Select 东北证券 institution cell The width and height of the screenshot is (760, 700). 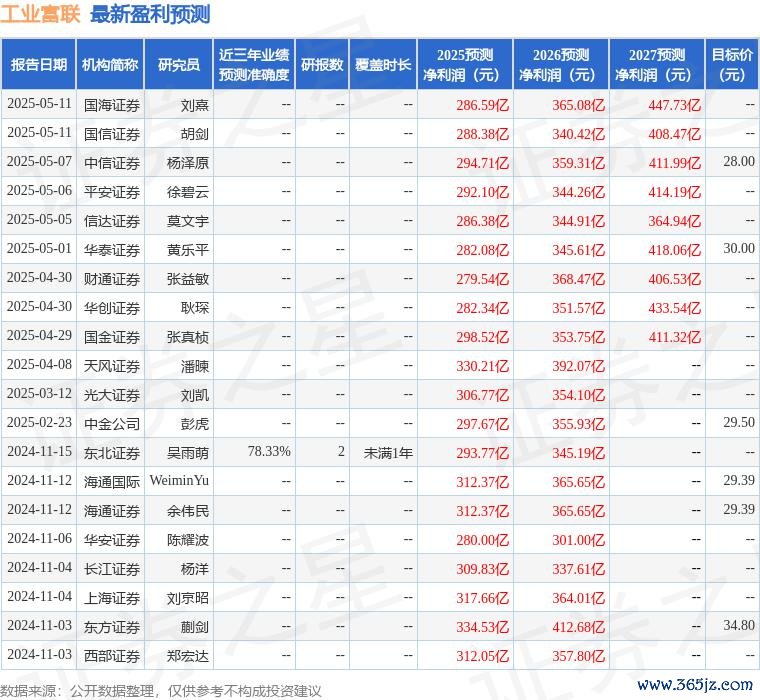[x=112, y=453]
